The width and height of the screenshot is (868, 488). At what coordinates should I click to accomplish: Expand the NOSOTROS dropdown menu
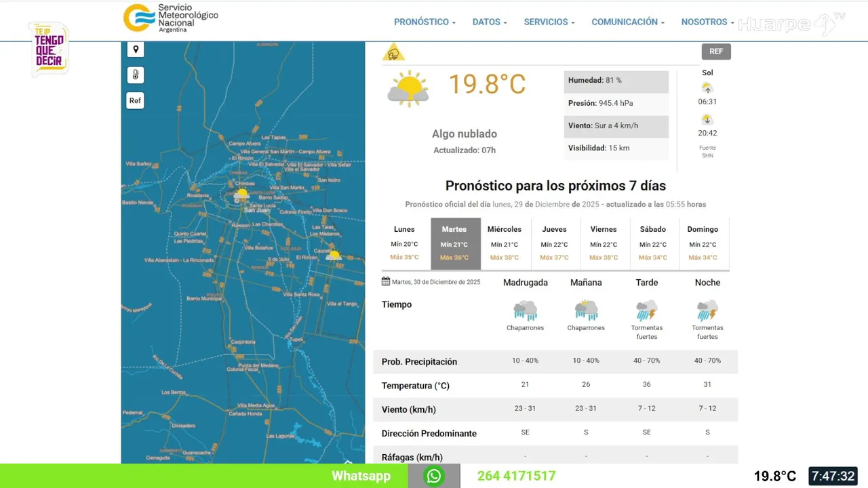(x=708, y=22)
